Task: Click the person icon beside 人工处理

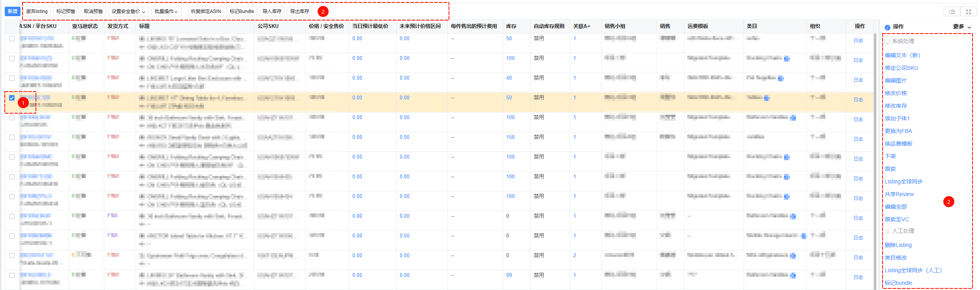Action: tap(887, 232)
